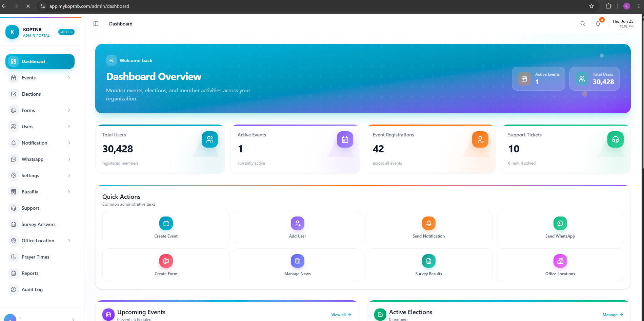Click the Send WhatsApp icon
Viewport: 644px width, 321px height.
click(x=560, y=223)
